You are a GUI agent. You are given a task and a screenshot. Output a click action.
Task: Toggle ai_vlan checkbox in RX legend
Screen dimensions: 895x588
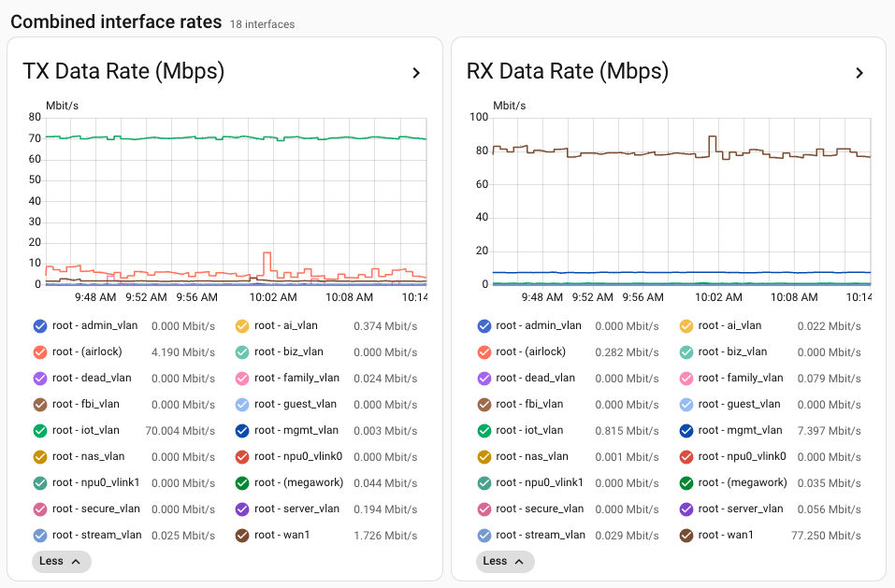click(686, 326)
